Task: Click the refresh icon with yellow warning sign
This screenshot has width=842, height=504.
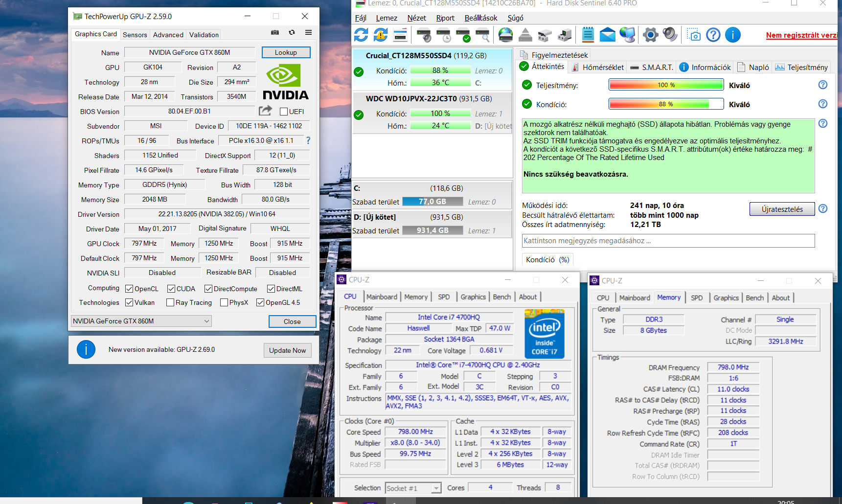Action: 381,35
